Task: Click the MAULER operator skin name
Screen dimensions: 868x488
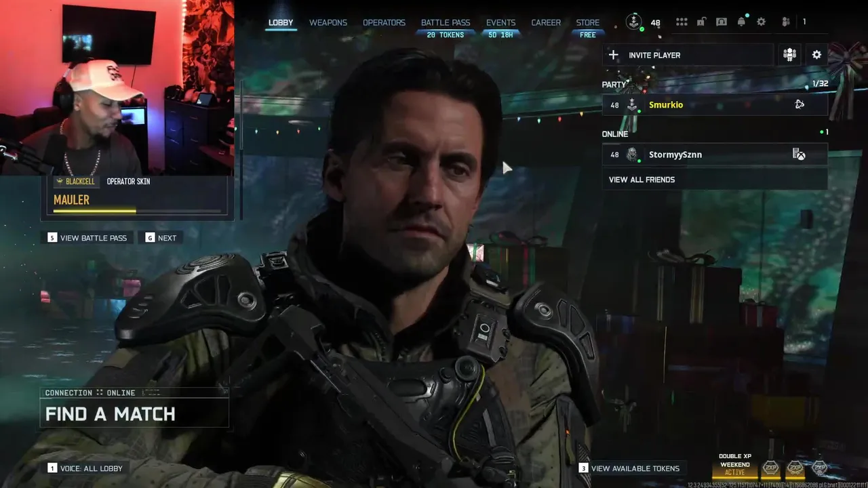Action: [x=71, y=199]
